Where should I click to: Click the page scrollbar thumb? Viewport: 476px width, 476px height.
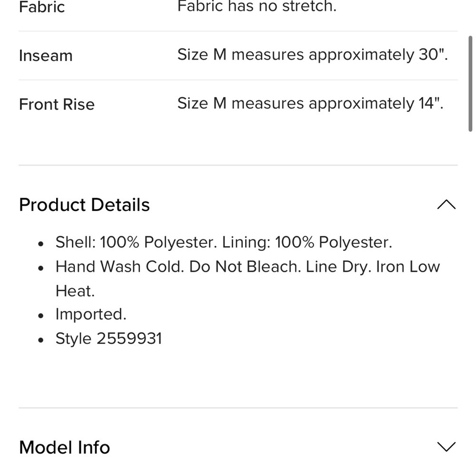tap(470, 84)
